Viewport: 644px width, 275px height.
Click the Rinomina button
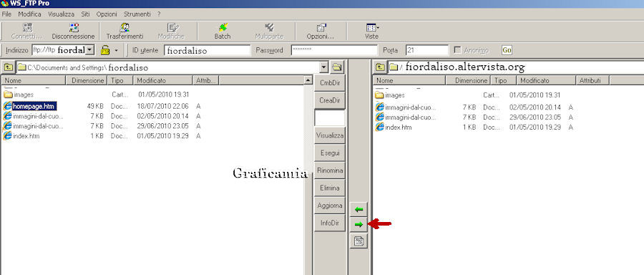pos(330,170)
